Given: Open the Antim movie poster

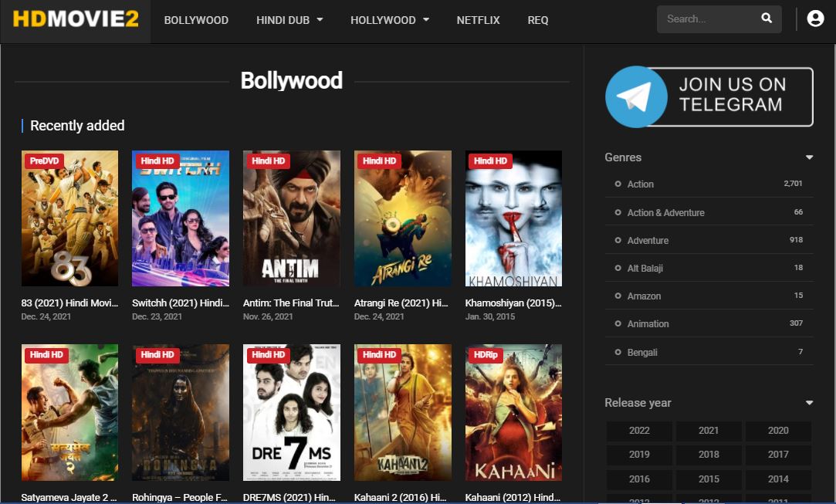Looking at the screenshot, I should 292,218.
